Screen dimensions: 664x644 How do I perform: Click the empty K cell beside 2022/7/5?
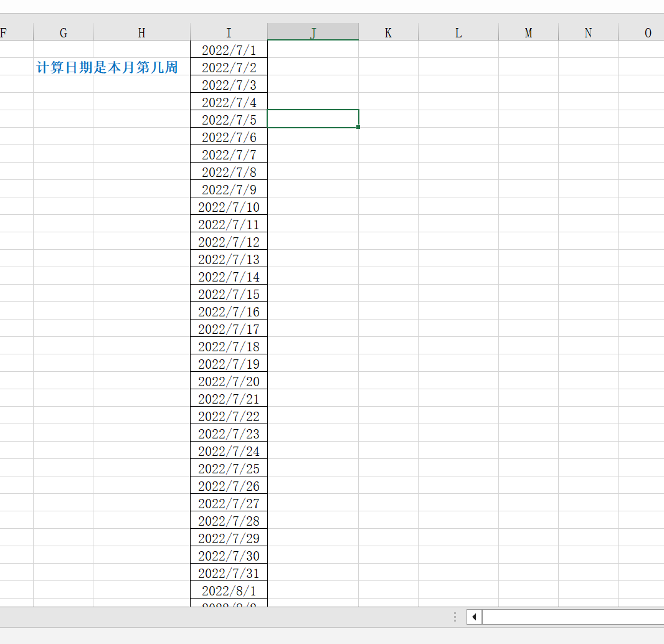[388, 119]
